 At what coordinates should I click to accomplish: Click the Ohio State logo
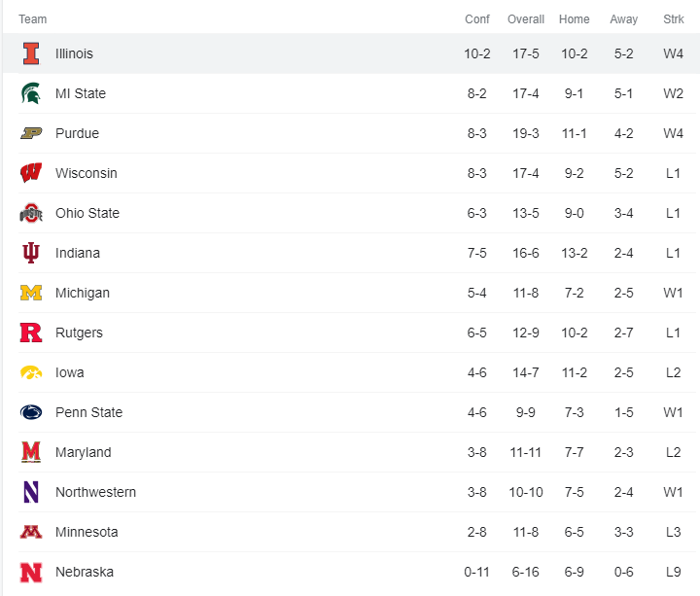[31, 213]
